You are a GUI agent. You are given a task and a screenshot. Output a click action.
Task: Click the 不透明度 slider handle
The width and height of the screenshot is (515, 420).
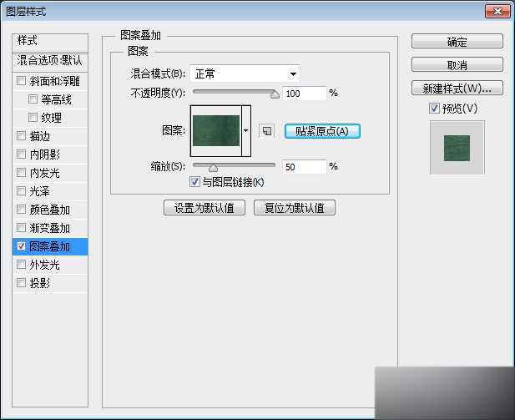tap(275, 94)
